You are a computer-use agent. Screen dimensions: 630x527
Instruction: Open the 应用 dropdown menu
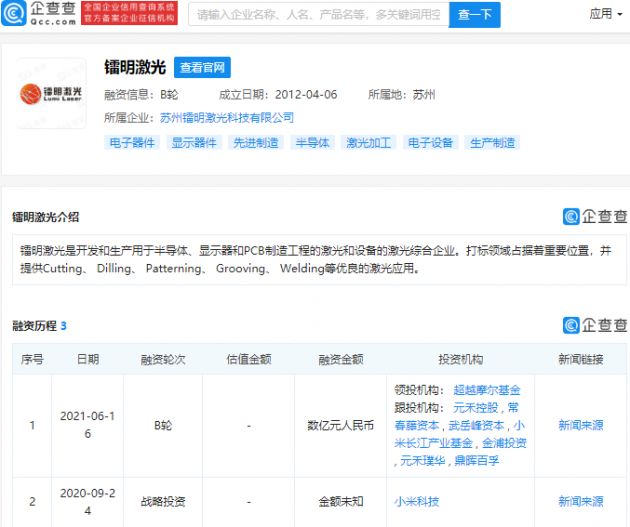[606, 14]
